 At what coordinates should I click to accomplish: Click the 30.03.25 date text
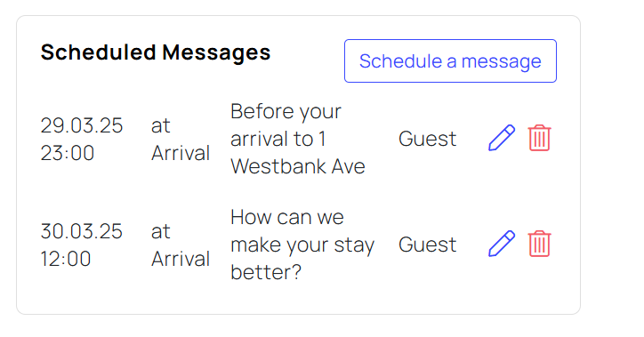point(81,231)
